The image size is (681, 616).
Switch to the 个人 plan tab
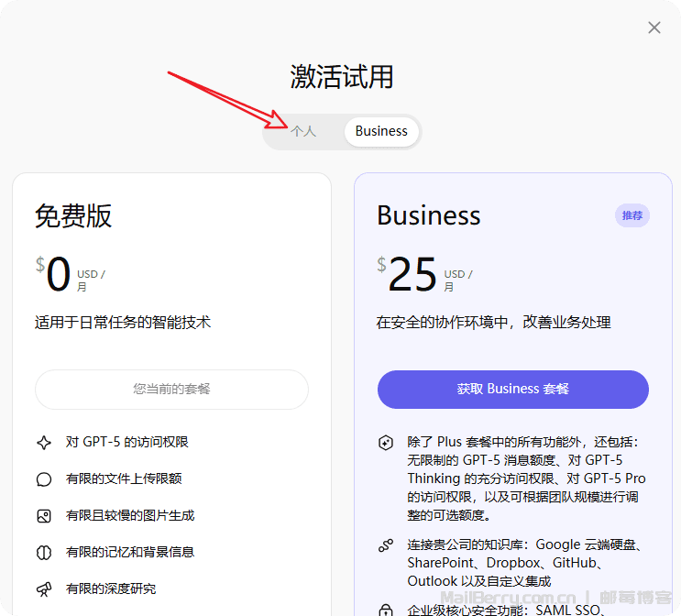click(303, 131)
